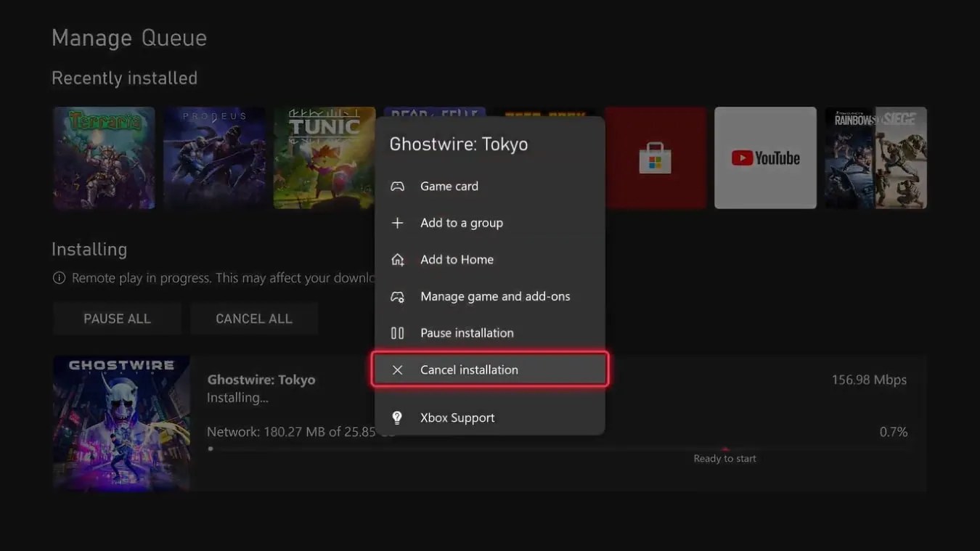
Task: Click the Ghostwire: Tokyo cover art
Action: point(121,423)
